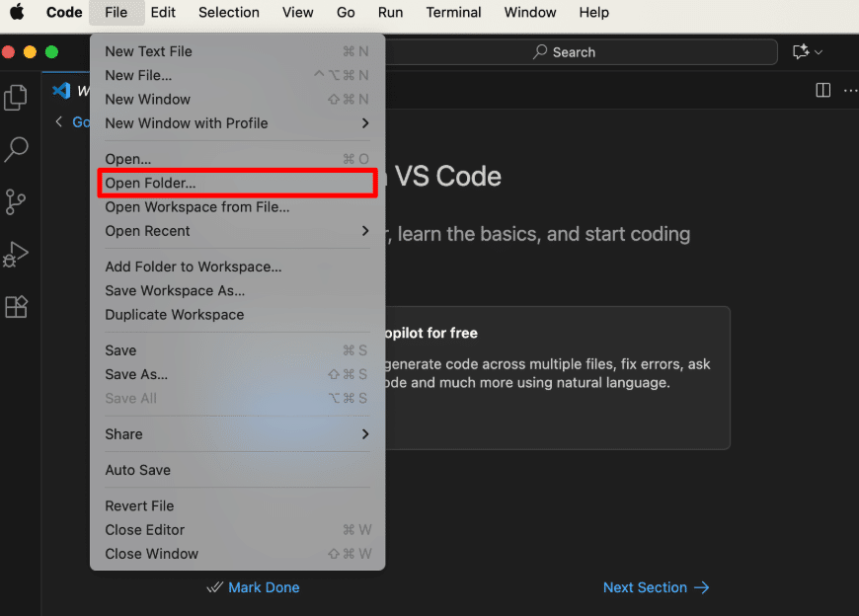Open the Window menu

(530, 12)
